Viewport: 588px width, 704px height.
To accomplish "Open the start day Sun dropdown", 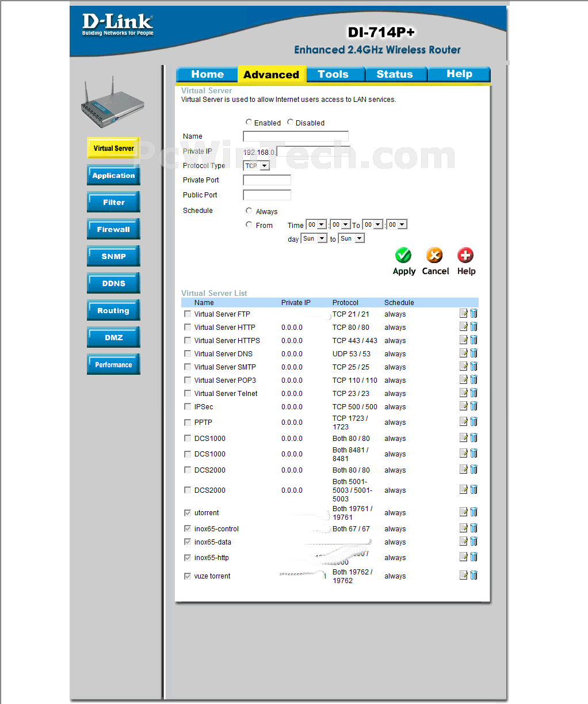I will pos(314,238).
